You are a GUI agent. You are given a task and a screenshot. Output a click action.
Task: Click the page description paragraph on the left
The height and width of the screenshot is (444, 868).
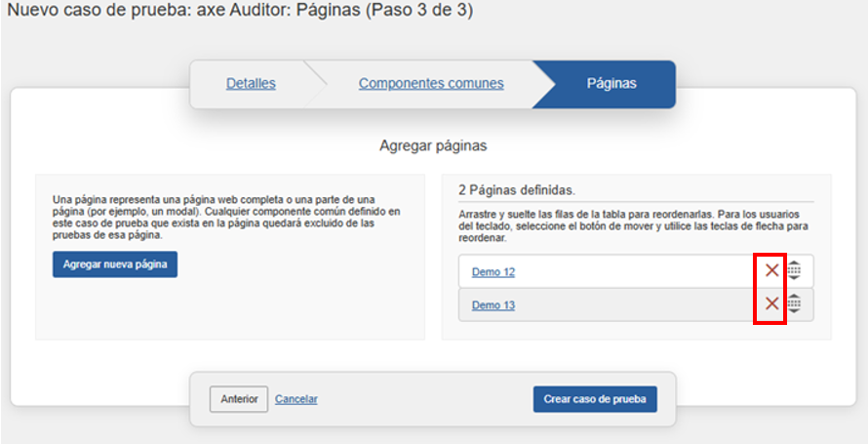point(226,217)
